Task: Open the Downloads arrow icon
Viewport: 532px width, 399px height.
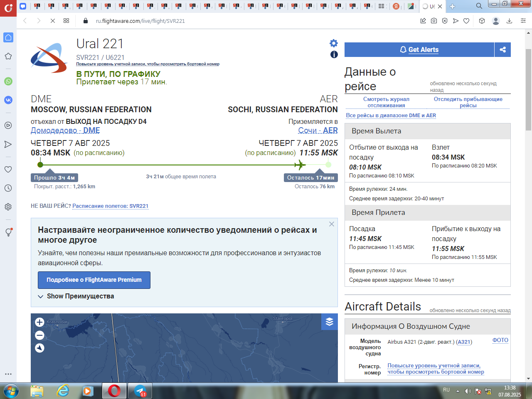Action: [x=509, y=21]
